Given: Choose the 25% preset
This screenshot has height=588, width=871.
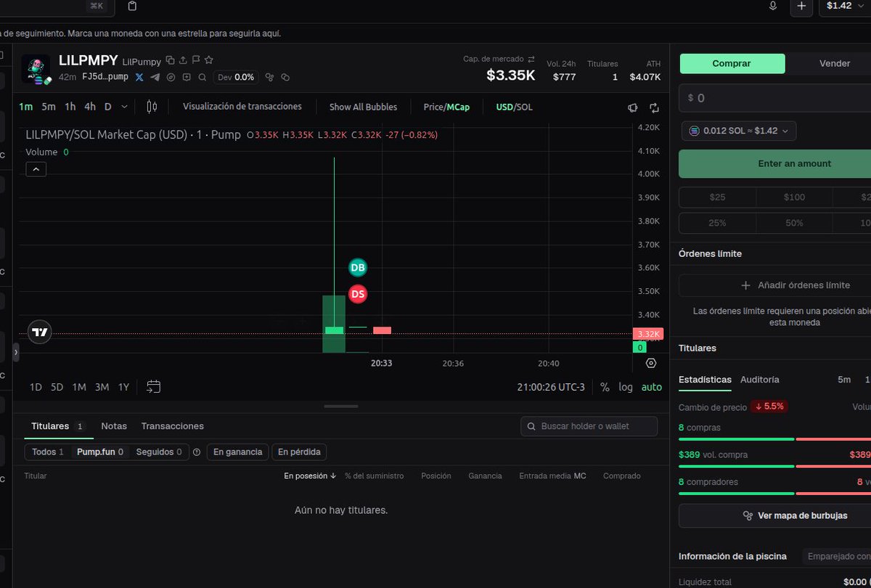Looking at the screenshot, I should click(x=717, y=223).
